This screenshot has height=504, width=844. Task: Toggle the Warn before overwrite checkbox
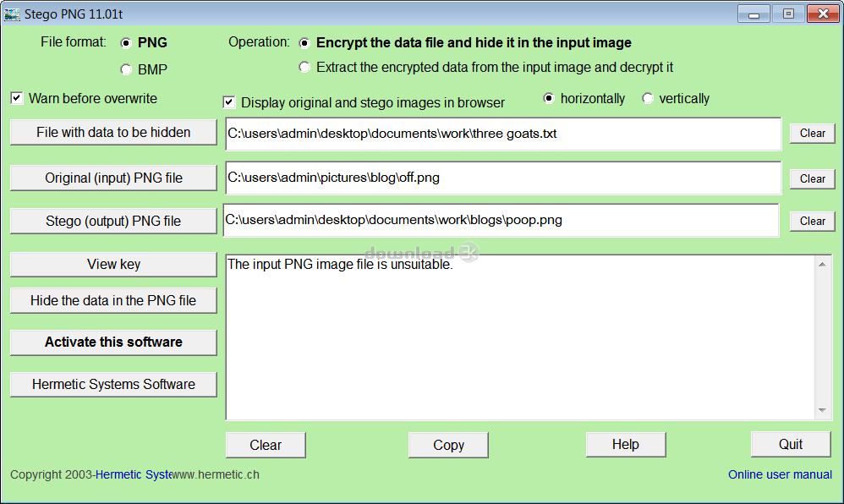(x=17, y=98)
